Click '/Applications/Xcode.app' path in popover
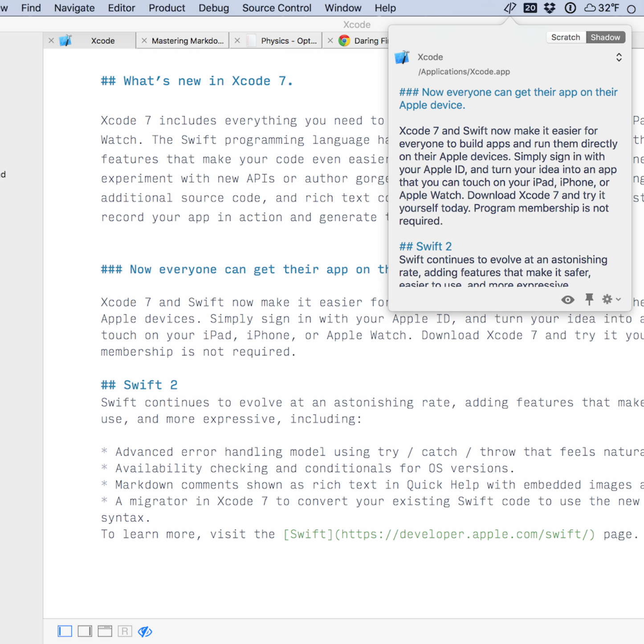This screenshot has height=644, width=644. 464,72
